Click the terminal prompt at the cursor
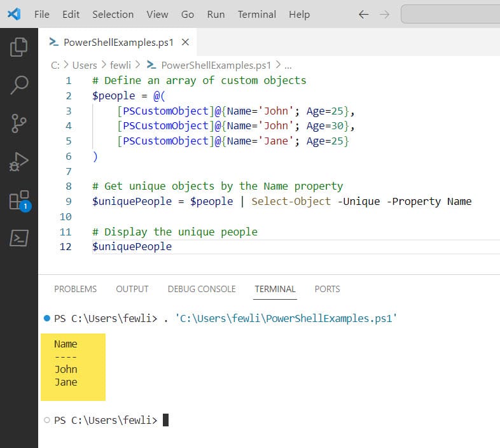 pyautogui.click(x=165, y=420)
